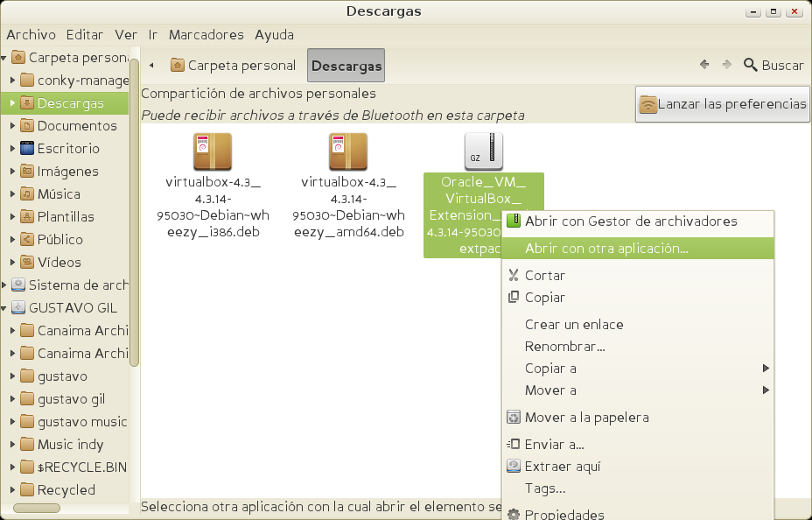Image resolution: width=812 pixels, height=520 pixels.
Task: Select Extraer aquí from context menu
Action: coord(563,467)
